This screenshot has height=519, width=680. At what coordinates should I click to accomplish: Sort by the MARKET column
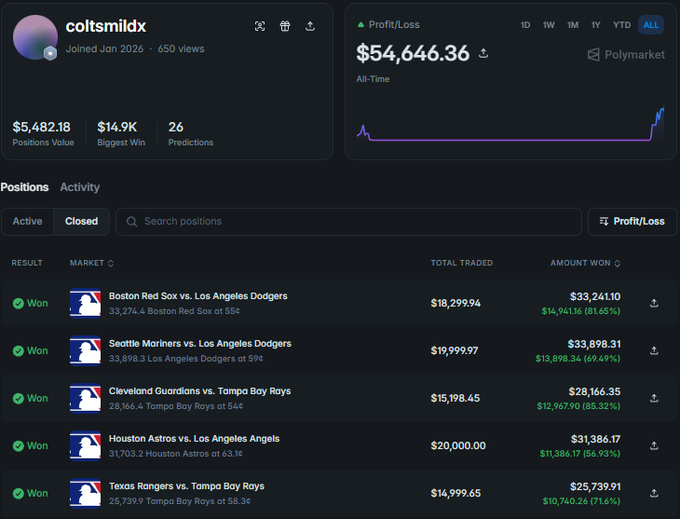(x=92, y=263)
